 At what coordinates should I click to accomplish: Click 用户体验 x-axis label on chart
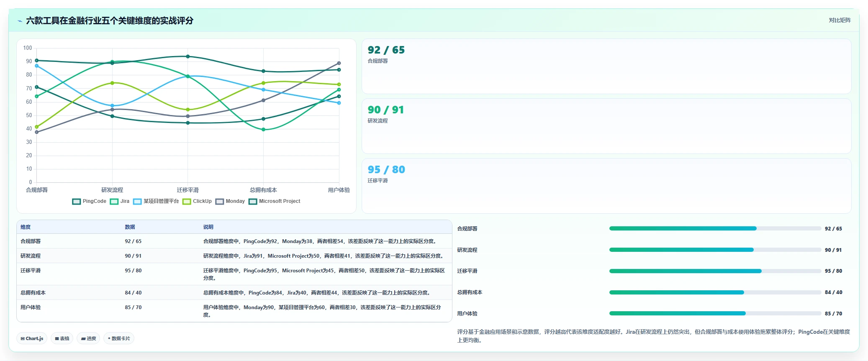tap(339, 190)
